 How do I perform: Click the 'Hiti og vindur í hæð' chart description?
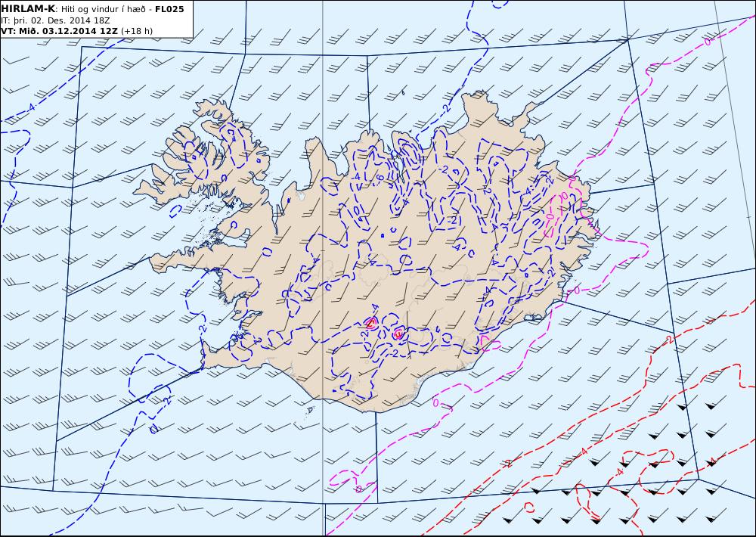pyautogui.click(x=103, y=9)
